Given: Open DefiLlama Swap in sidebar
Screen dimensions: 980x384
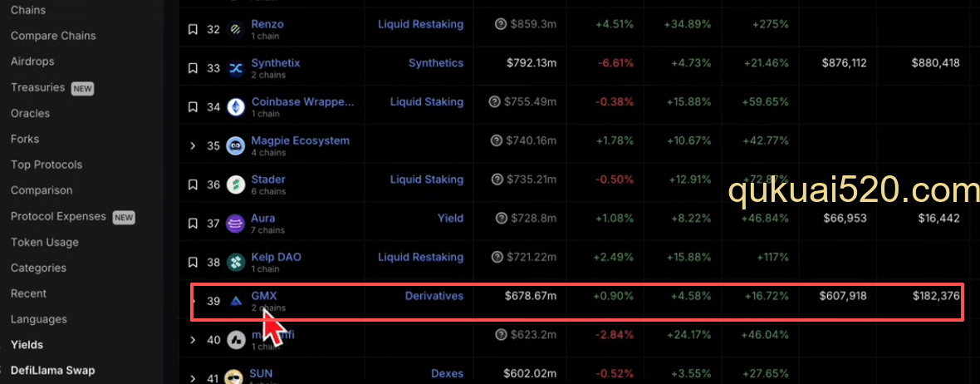Looking at the screenshot, I should pos(52,370).
